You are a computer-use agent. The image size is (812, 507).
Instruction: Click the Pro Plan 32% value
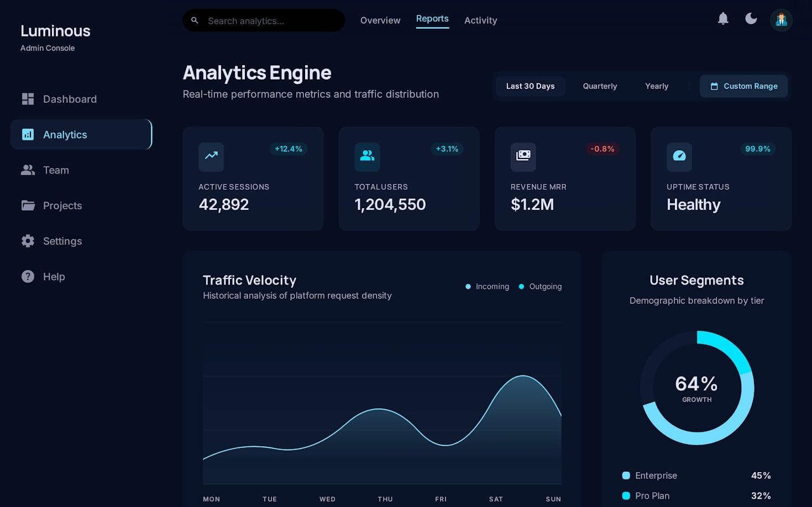point(761,496)
